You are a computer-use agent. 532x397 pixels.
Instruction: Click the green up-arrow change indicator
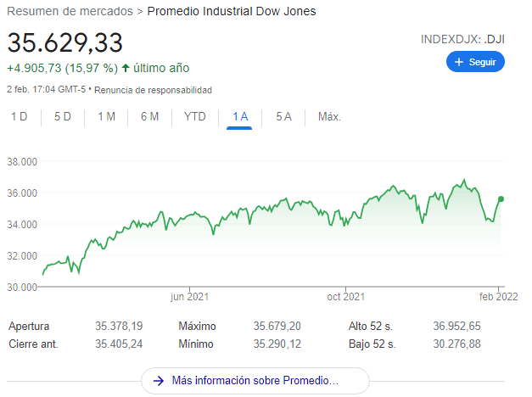[126, 68]
